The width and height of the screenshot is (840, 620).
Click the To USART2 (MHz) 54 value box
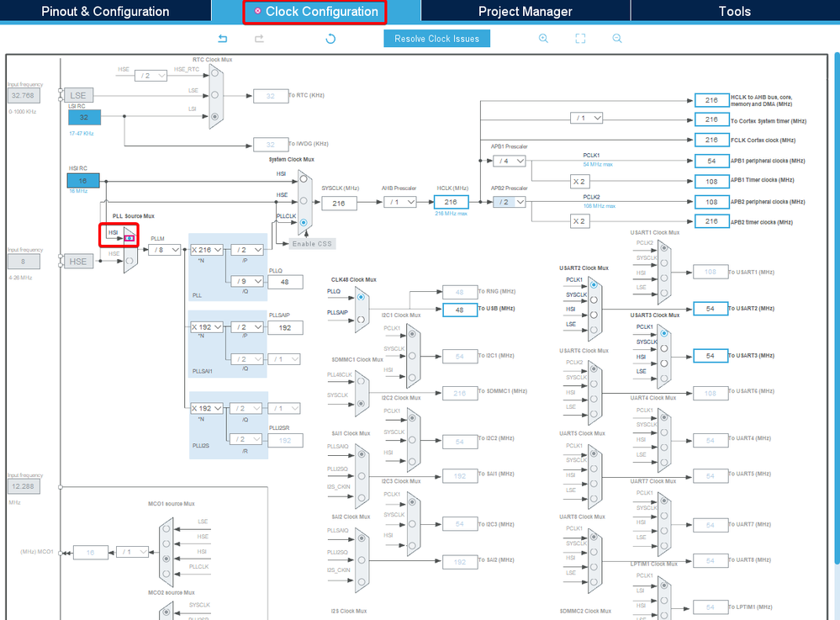click(x=711, y=309)
